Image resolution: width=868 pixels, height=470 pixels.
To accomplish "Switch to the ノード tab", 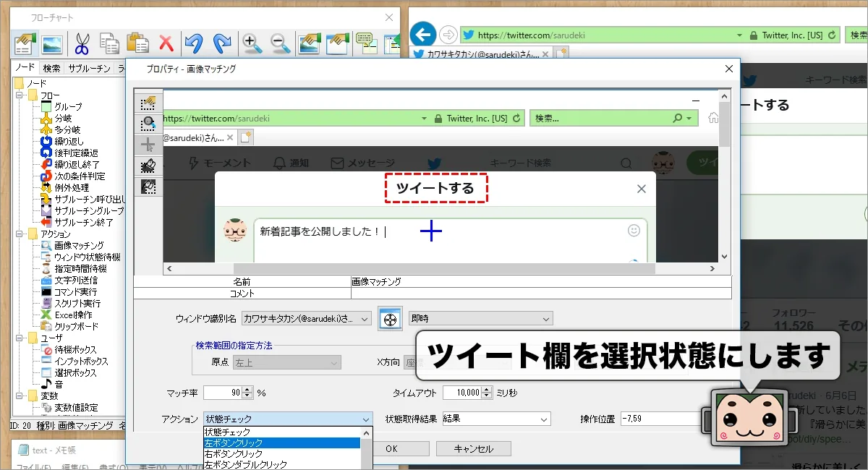I will point(25,69).
